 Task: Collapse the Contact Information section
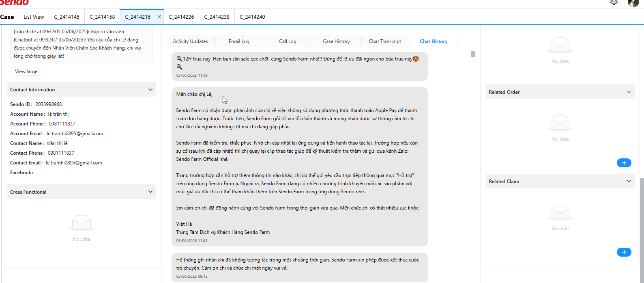150,89
